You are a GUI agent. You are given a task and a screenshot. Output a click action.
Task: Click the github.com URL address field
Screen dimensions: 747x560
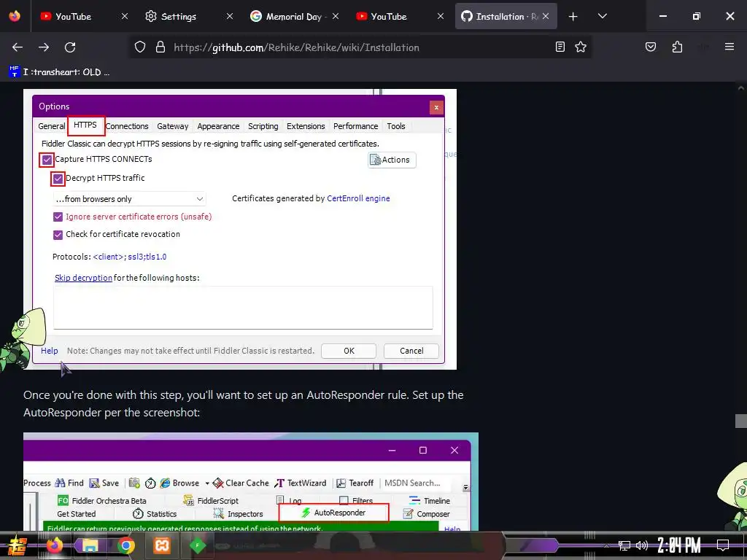(296, 47)
